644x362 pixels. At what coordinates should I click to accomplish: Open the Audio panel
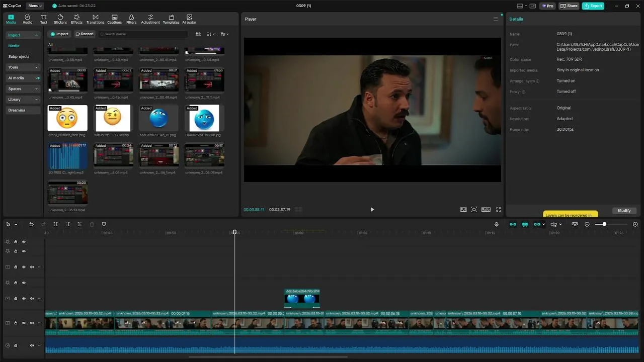tap(27, 19)
